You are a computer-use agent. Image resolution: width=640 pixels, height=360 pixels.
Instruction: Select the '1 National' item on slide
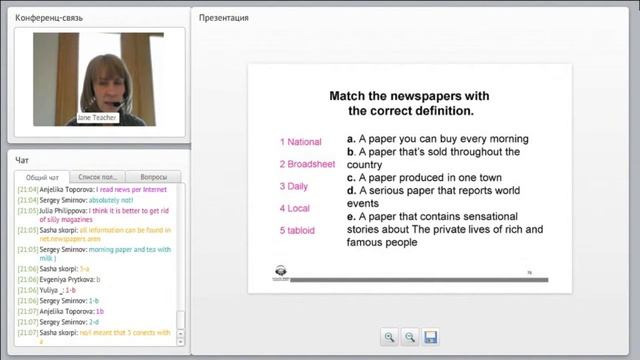coord(301,142)
